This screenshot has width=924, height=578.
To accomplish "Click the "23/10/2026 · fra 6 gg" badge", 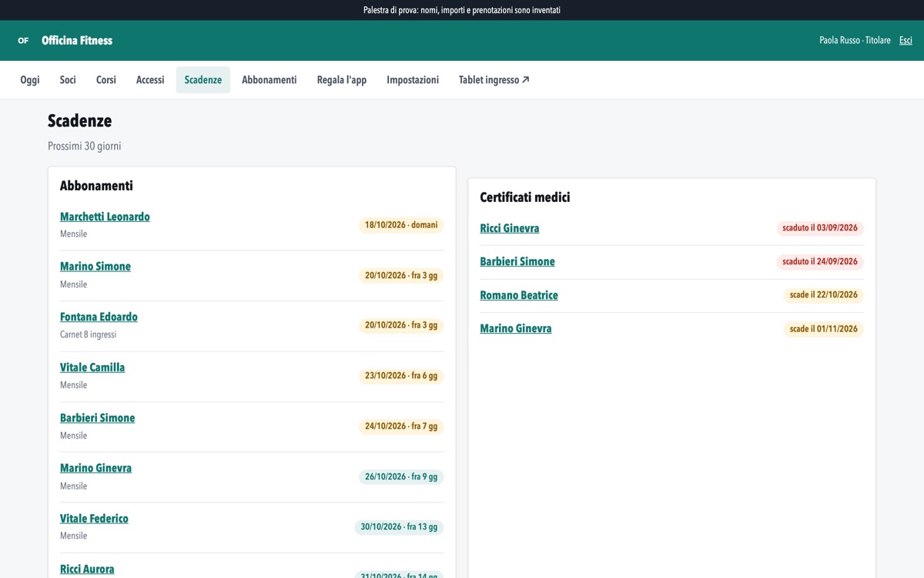I will click(x=401, y=376).
